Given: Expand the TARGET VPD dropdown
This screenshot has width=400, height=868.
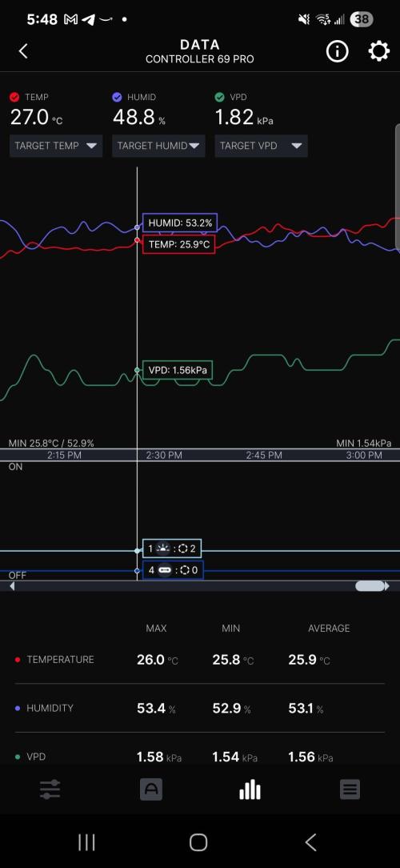Looking at the screenshot, I should point(261,146).
